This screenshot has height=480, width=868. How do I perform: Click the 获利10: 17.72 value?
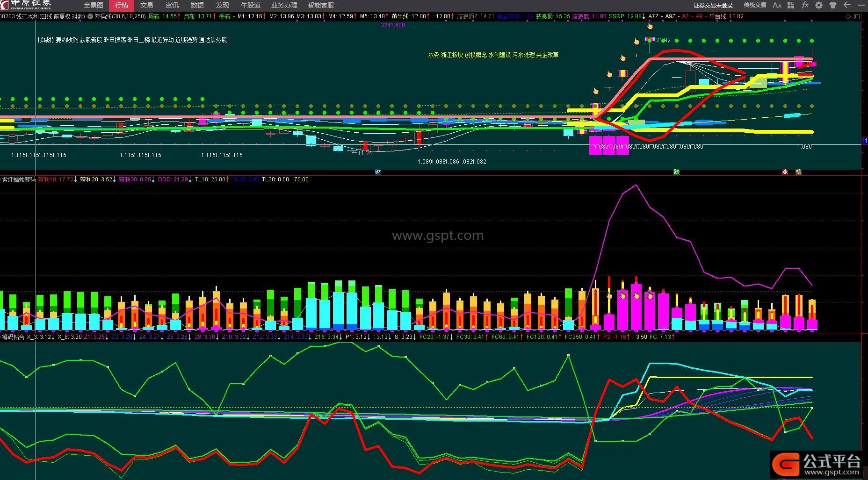pyautogui.click(x=58, y=179)
